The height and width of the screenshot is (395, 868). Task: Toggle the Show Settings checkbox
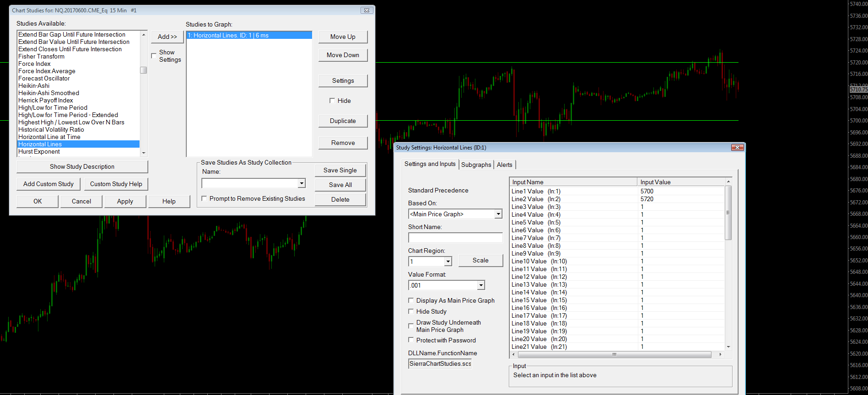pos(154,56)
